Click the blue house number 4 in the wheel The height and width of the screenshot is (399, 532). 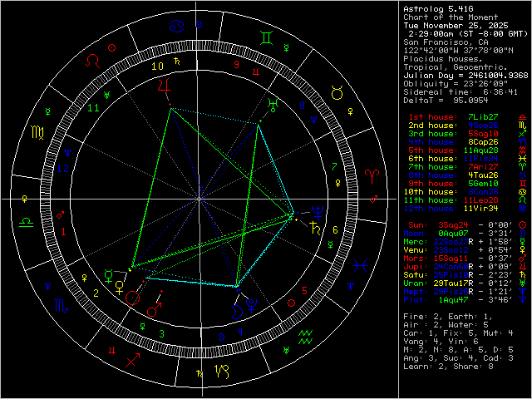pyautogui.click(x=240, y=332)
